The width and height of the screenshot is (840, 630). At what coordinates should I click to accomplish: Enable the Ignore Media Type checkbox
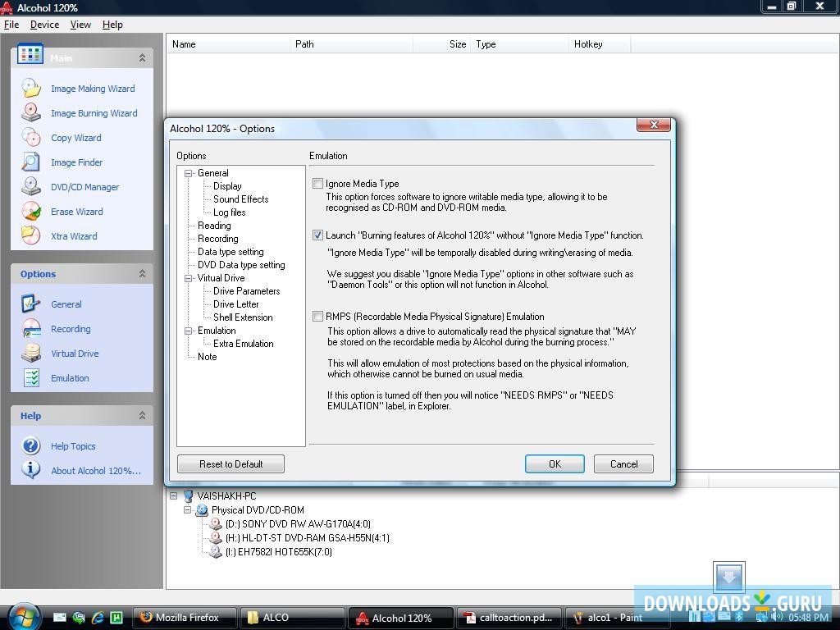[x=317, y=183]
